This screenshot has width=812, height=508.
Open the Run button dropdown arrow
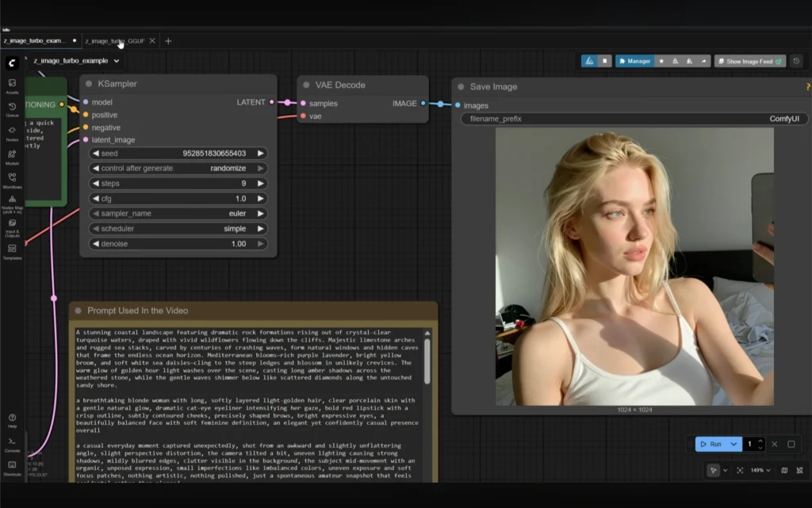click(x=734, y=445)
